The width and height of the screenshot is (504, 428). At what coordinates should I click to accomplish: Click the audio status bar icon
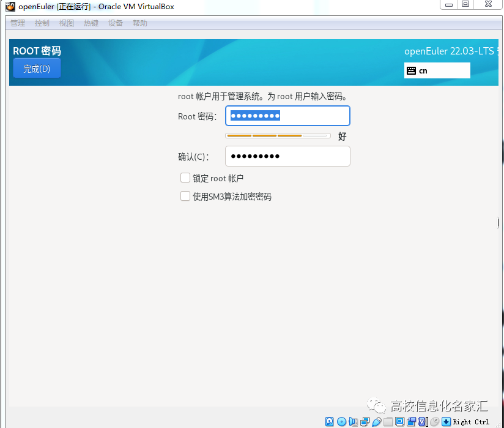click(x=352, y=422)
